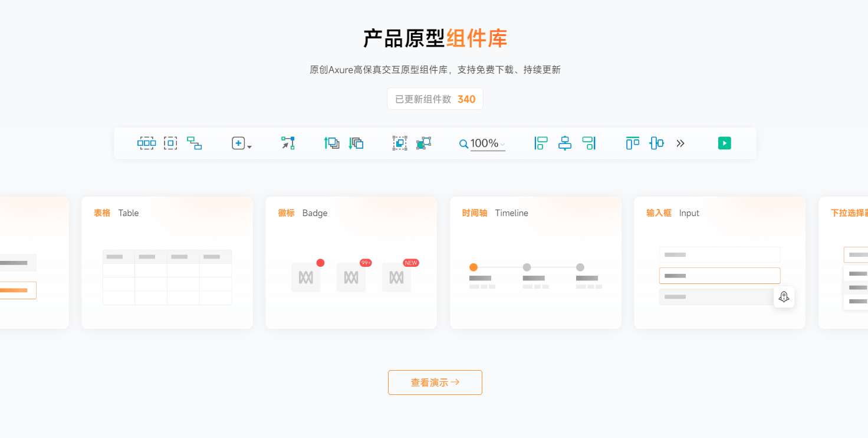Activate the connector tool icon

(x=195, y=143)
